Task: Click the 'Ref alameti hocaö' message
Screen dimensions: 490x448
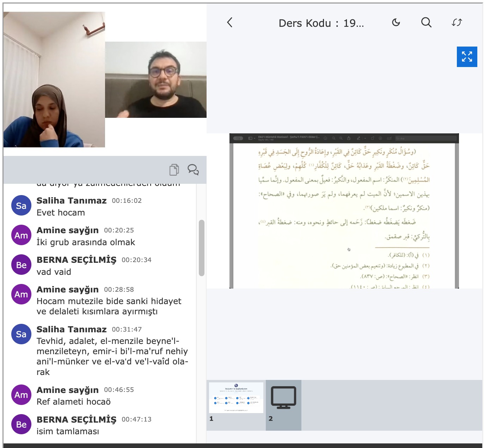Action: point(74,402)
